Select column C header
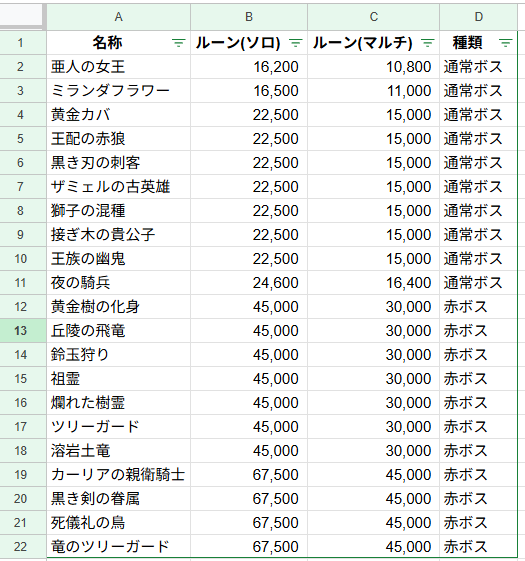The height and width of the screenshot is (561, 525). (373, 17)
